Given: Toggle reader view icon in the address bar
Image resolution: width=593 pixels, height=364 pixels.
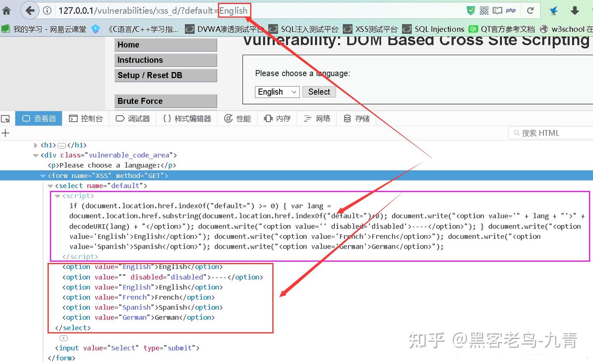Looking at the screenshot, I should pyautogui.click(x=497, y=11).
